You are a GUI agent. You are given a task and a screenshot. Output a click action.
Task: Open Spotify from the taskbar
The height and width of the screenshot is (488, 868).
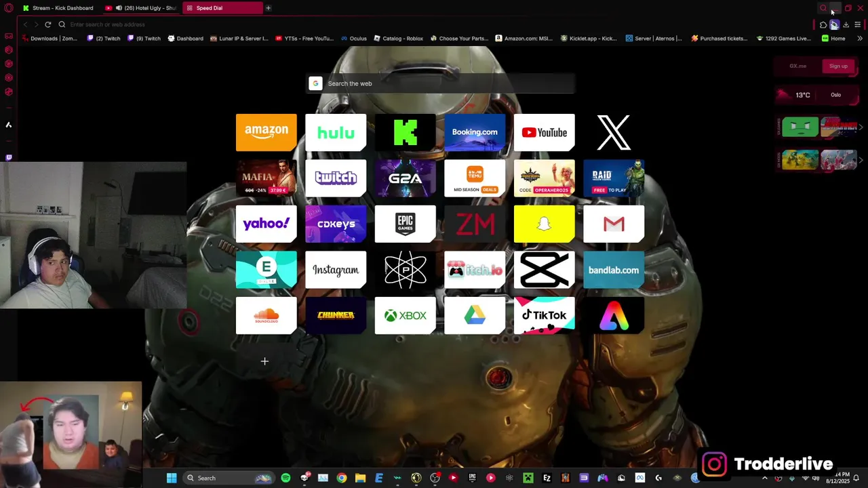coord(285,478)
